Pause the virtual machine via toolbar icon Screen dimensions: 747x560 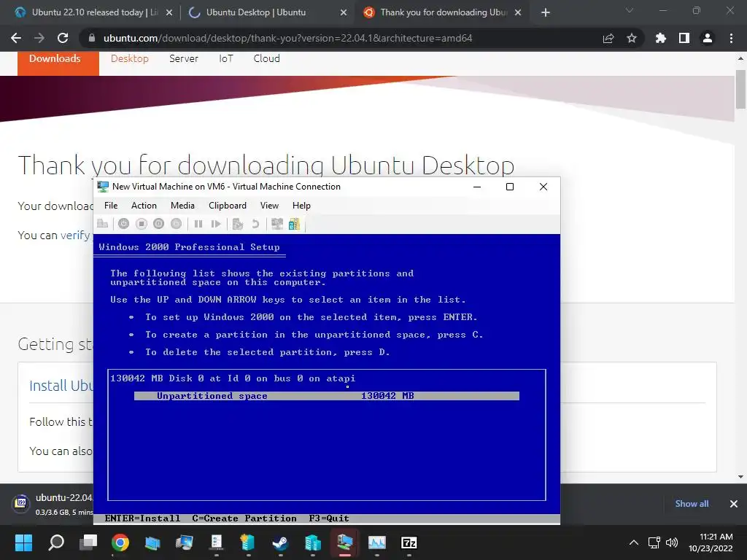198,224
